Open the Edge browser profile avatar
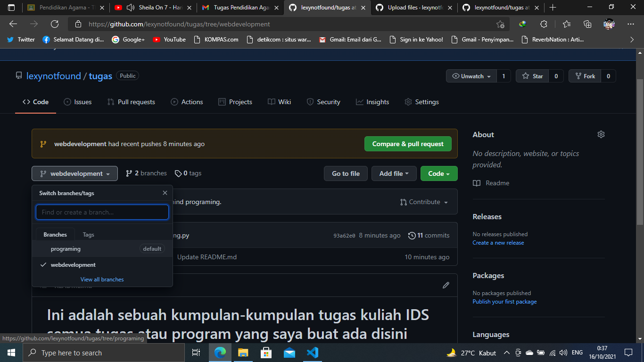Image resolution: width=644 pixels, height=362 pixels. pyautogui.click(x=609, y=24)
